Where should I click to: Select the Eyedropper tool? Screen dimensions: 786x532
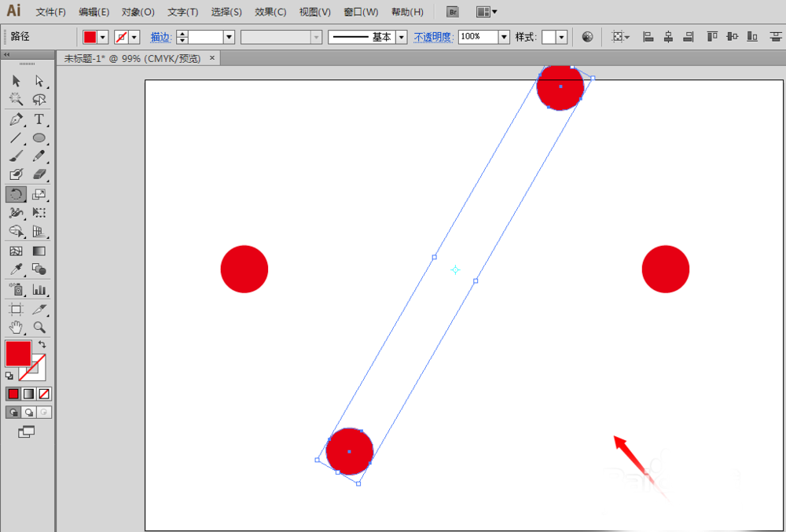click(x=17, y=270)
